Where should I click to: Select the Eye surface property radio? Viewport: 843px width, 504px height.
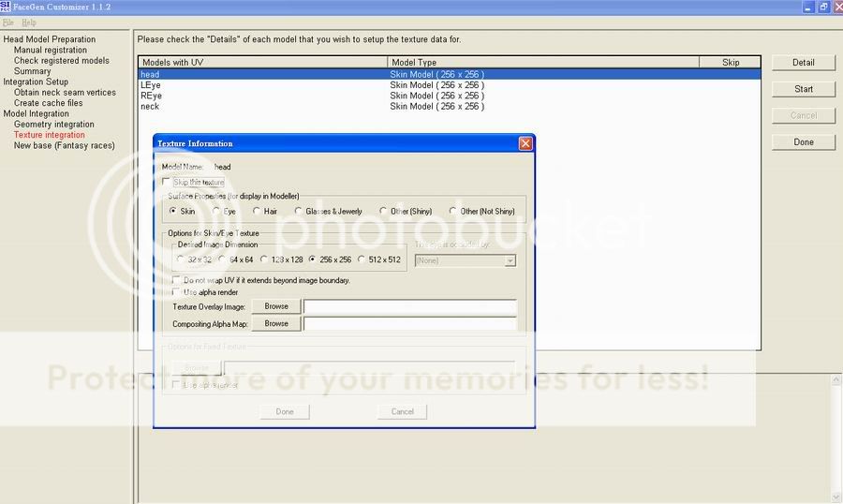(217, 212)
